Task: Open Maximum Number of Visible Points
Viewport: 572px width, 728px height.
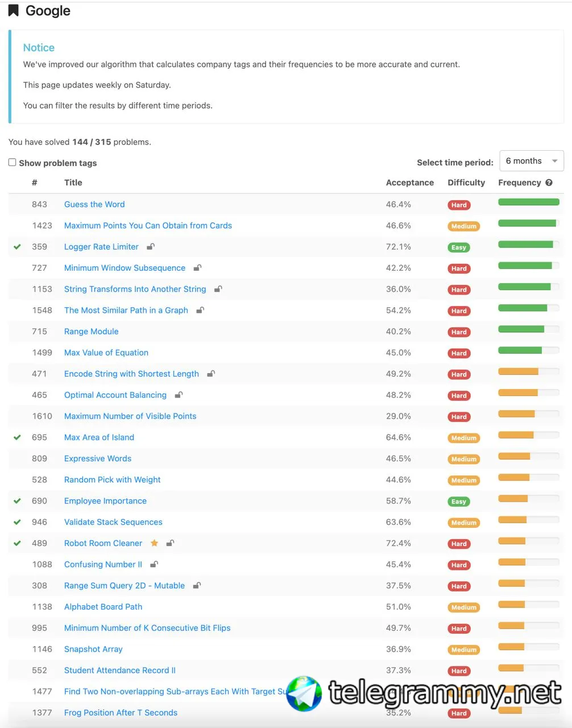Action: [130, 416]
